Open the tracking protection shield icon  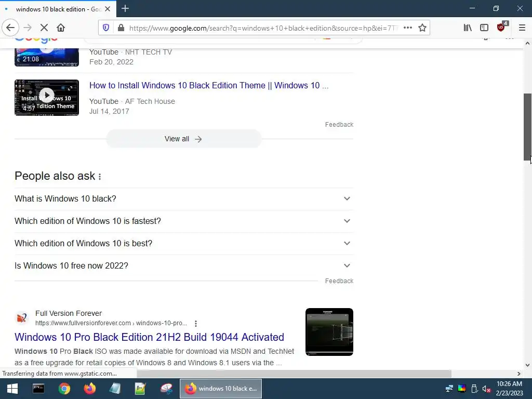tap(106, 28)
